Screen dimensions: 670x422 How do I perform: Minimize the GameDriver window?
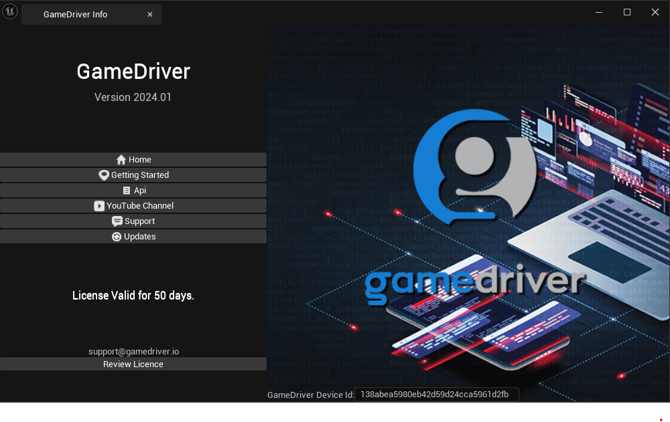click(x=599, y=12)
